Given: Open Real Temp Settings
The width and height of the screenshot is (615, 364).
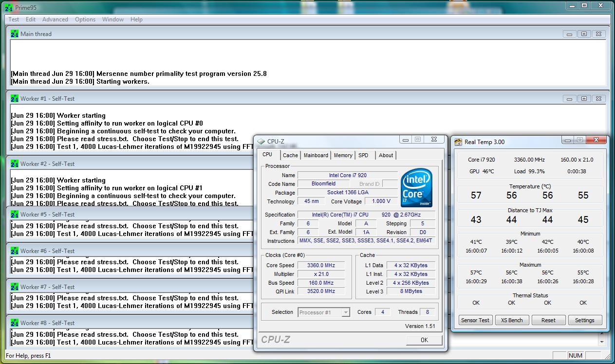Looking at the screenshot, I should pos(584,320).
